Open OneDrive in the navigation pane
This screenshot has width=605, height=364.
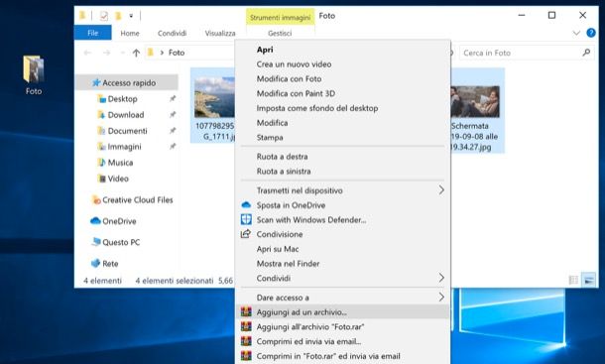[x=113, y=221]
